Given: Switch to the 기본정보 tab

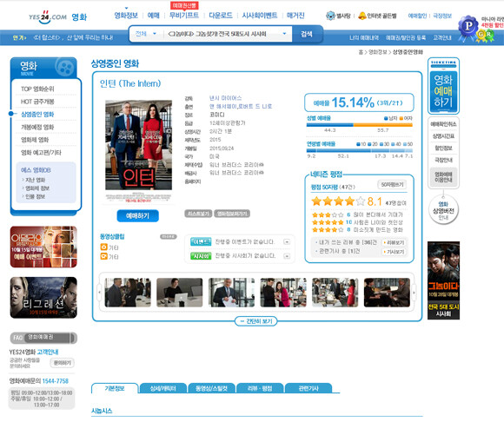Looking at the screenshot, I should tap(115, 388).
